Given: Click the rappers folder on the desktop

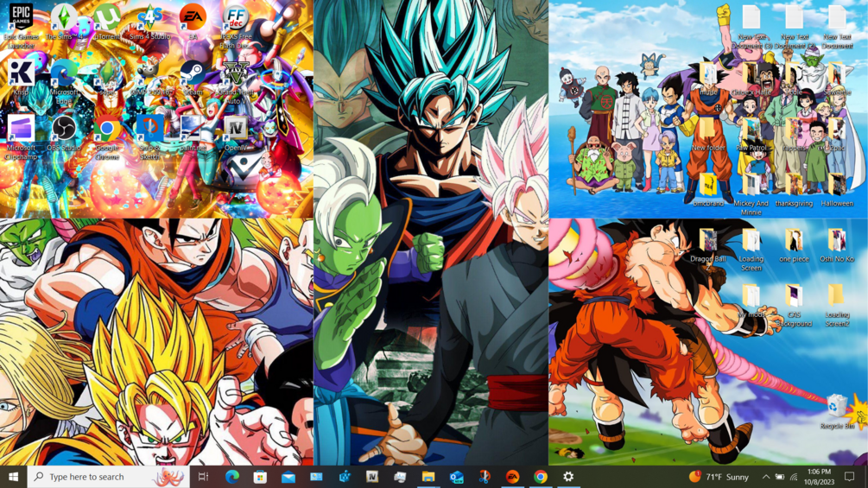Looking at the screenshot, I should 795,134.
